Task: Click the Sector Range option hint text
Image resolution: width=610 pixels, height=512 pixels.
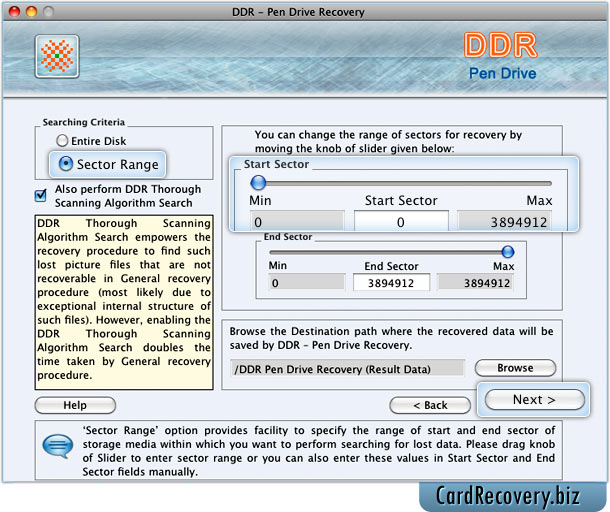Action: (x=319, y=451)
